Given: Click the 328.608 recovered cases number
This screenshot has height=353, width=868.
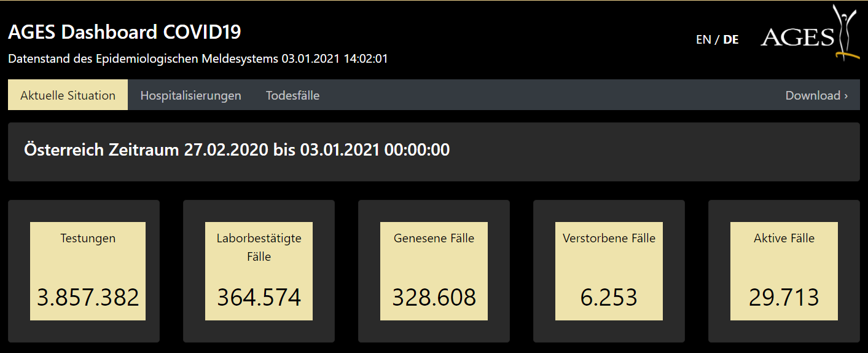Looking at the screenshot, I should pyautogui.click(x=434, y=298).
